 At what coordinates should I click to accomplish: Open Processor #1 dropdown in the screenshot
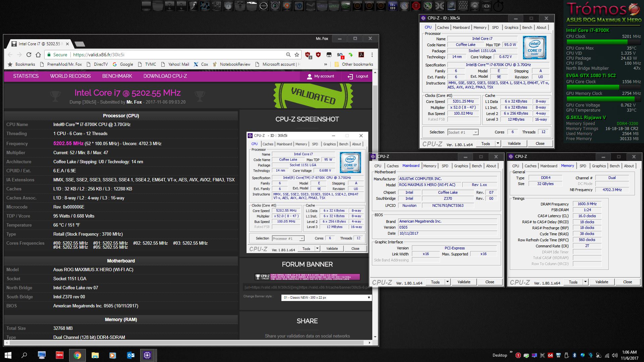pos(288,238)
